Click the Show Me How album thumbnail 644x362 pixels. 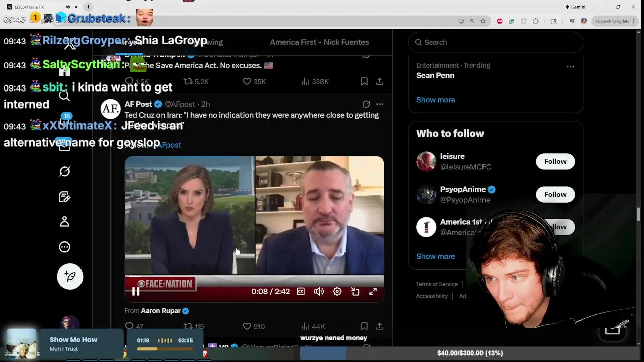21,344
